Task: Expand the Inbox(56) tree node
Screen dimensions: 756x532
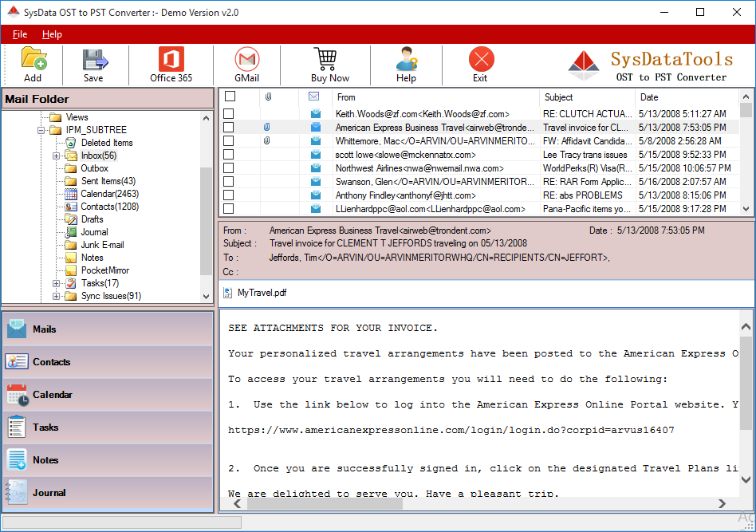Action: coord(56,156)
